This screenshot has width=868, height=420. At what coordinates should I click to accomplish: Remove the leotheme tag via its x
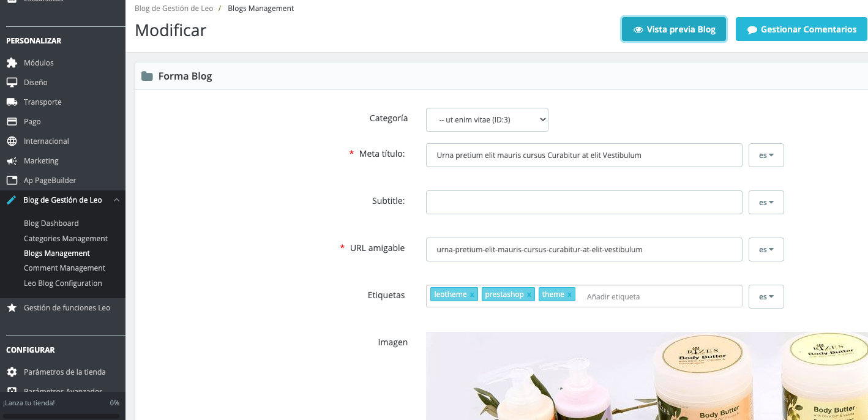[x=472, y=295]
